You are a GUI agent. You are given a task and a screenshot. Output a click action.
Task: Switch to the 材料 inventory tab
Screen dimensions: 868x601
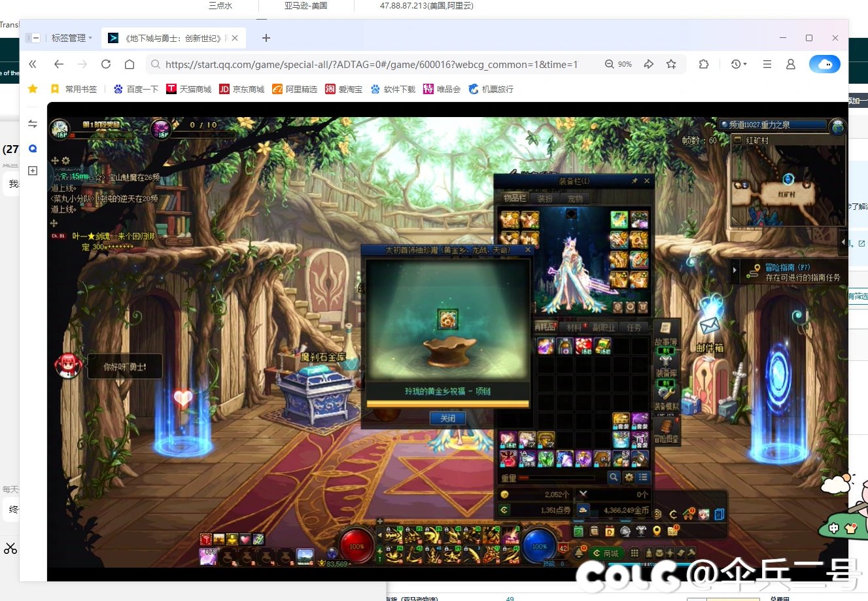pos(574,327)
